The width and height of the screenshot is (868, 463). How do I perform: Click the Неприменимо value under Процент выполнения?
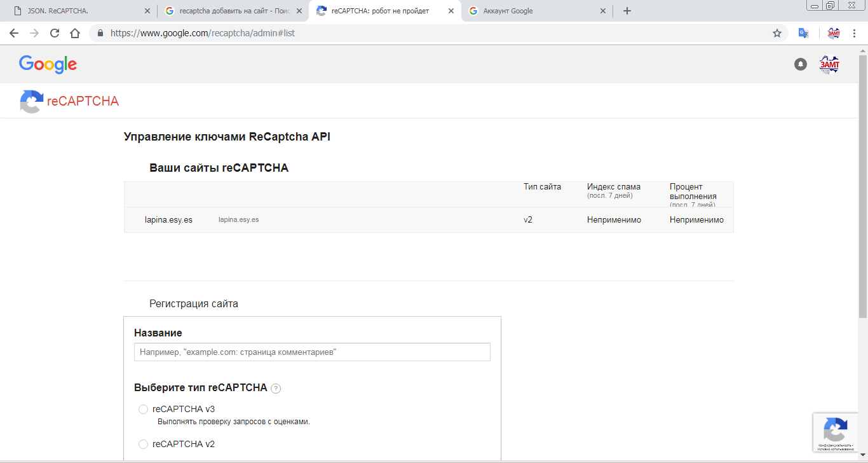point(696,219)
